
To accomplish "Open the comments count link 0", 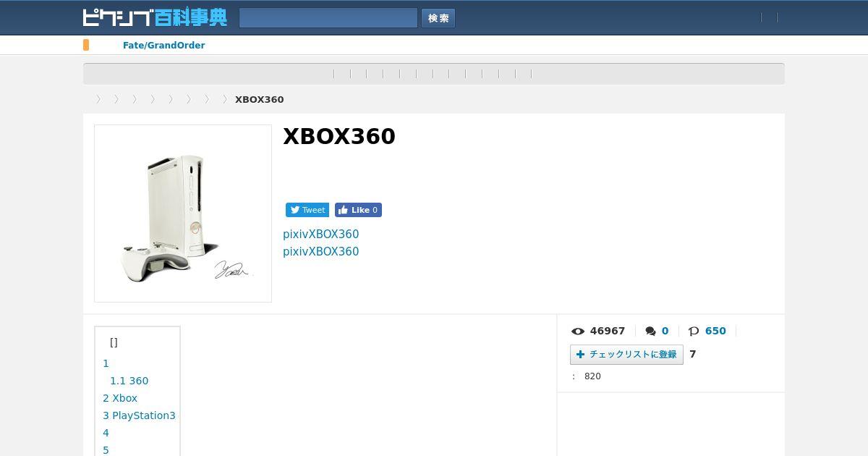I will (x=665, y=331).
